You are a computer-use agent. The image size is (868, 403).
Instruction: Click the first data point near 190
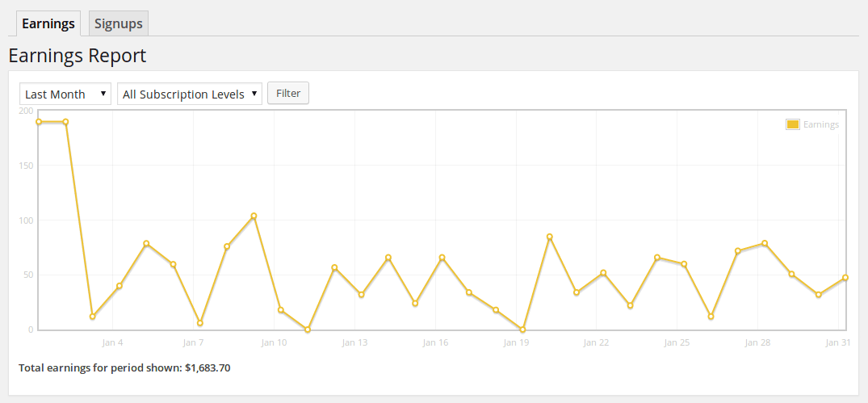39,122
